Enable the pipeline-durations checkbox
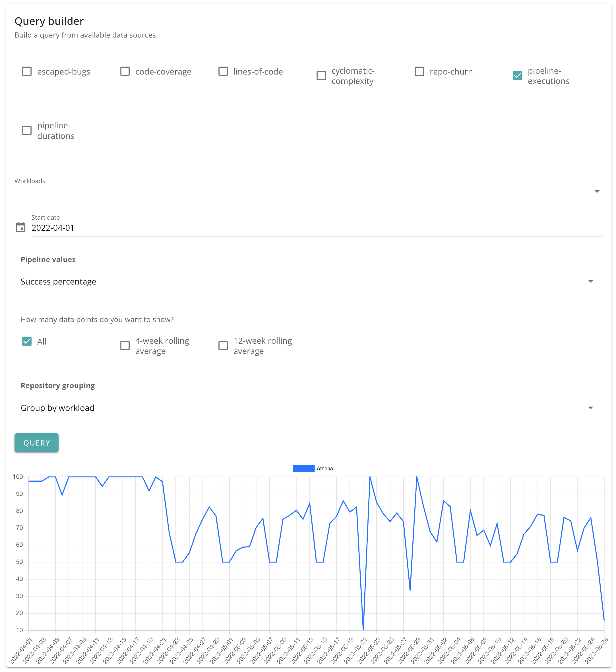 coord(27,130)
